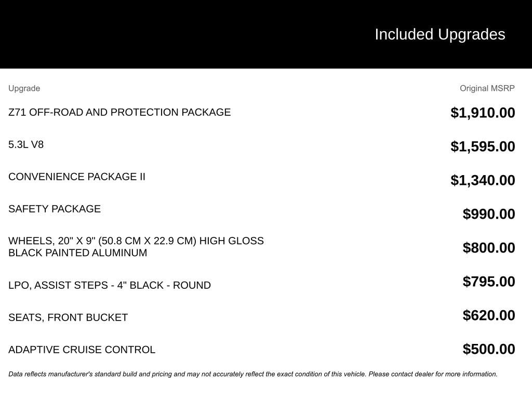The image size is (532, 399).
Task: Select the Safety Package entry
Action: tap(55, 209)
